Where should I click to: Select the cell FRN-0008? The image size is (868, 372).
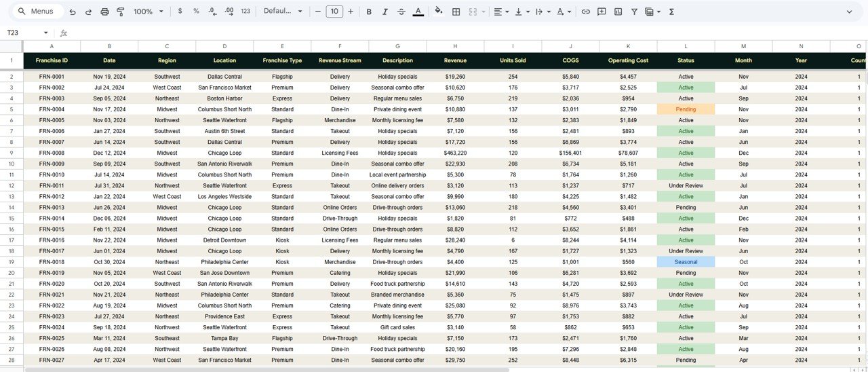pyautogui.click(x=52, y=153)
